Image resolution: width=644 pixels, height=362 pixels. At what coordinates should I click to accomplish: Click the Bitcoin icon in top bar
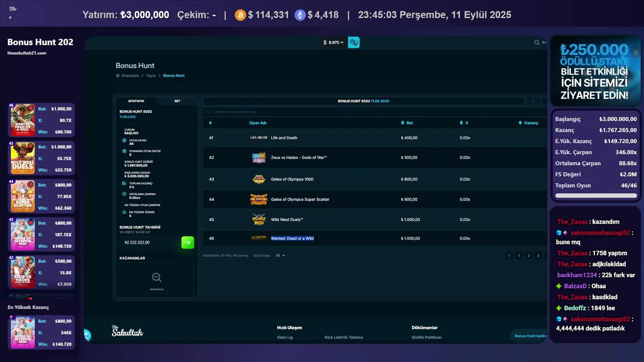pos(240,15)
